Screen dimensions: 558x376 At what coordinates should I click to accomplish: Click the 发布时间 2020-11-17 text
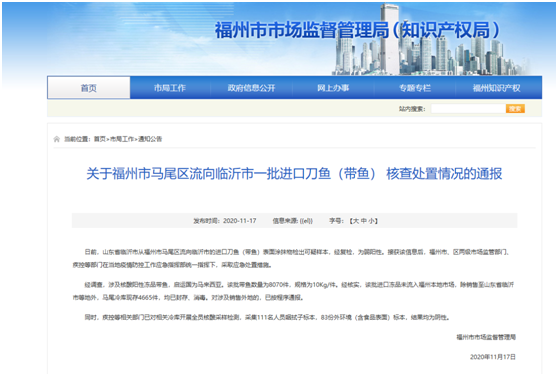tap(225, 221)
